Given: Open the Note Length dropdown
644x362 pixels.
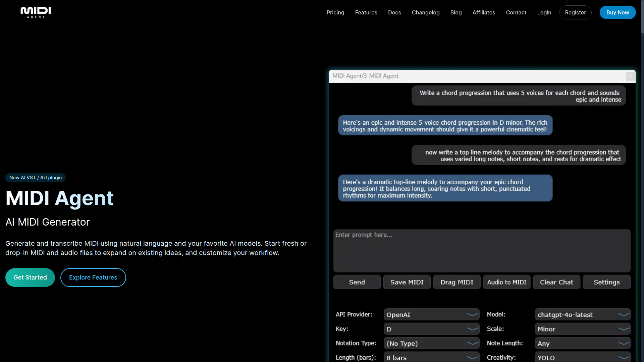Looking at the screenshot, I should point(582,343).
